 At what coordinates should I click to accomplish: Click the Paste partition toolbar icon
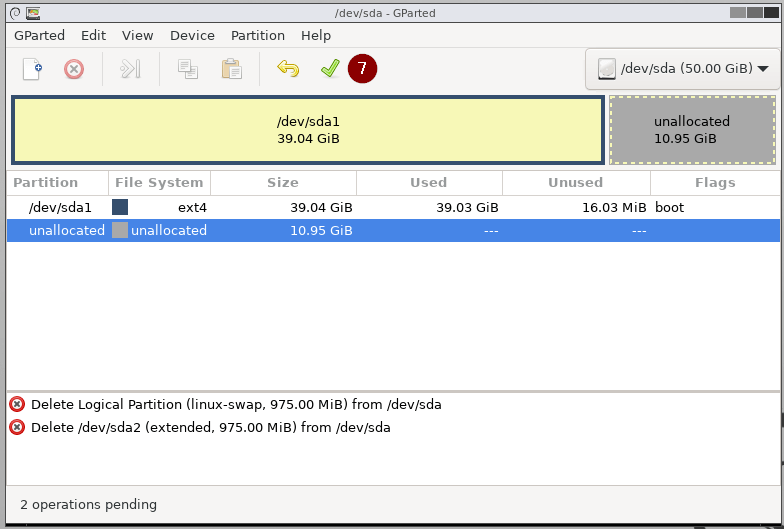(232, 69)
